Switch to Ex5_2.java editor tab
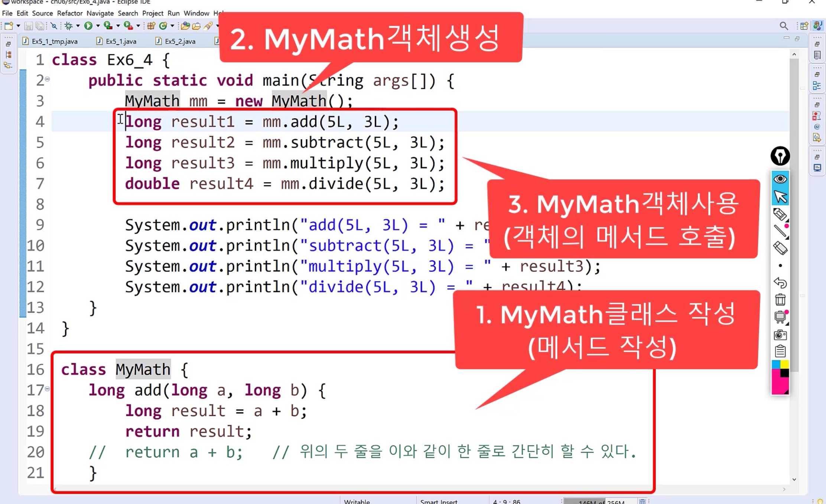Image resolution: width=826 pixels, height=504 pixels. click(x=176, y=41)
